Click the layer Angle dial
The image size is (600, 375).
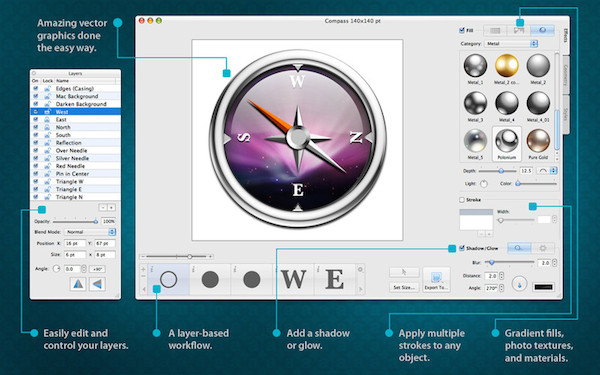[56, 269]
